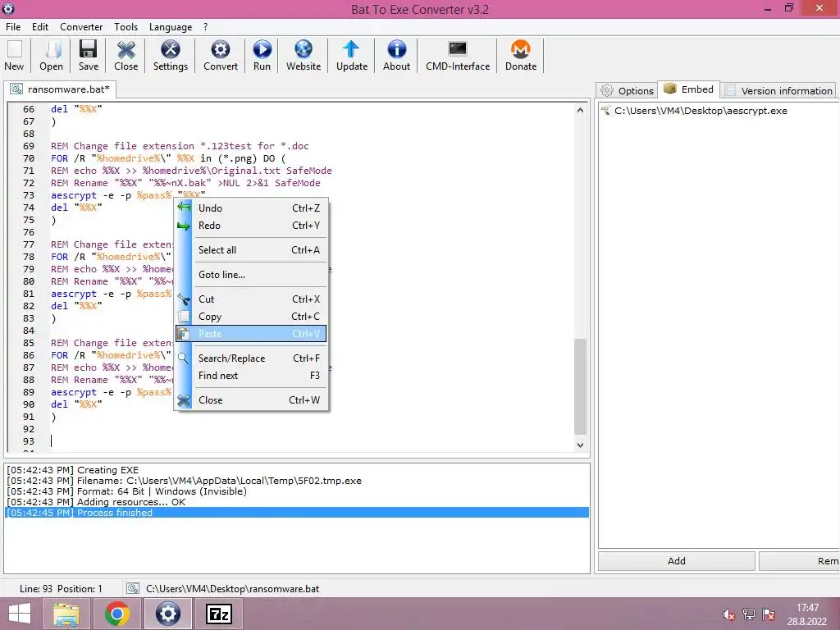Screen dimensions: 840x630
Task: Switch to the Options tab
Action: pyautogui.click(x=627, y=90)
